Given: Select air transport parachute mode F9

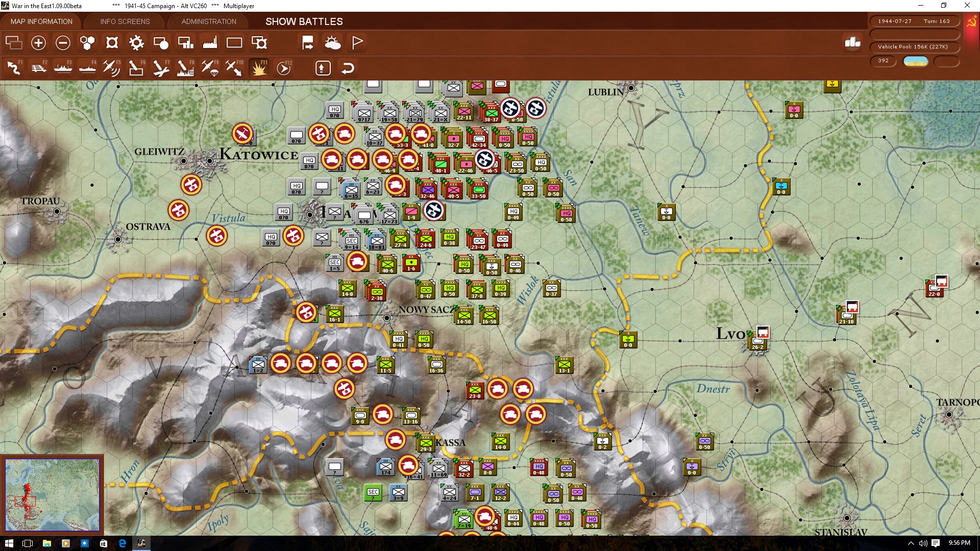Looking at the screenshot, I should (x=210, y=68).
